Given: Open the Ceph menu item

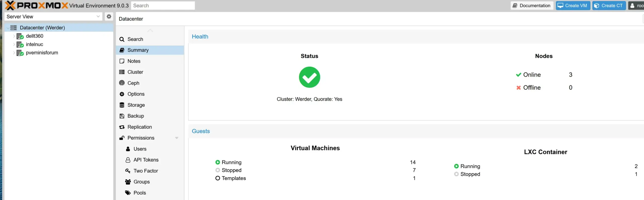Looking at the screenshot, I should coord(150,83).
